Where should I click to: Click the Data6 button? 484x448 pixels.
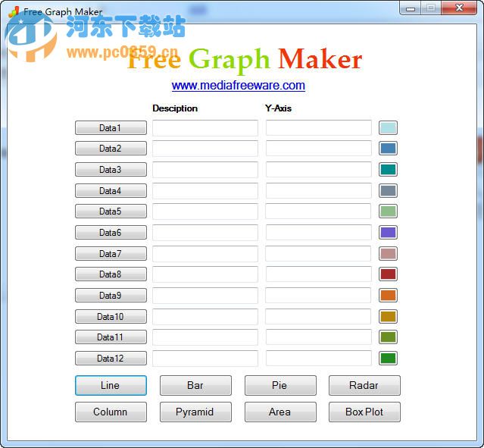[x=111, y=233]
